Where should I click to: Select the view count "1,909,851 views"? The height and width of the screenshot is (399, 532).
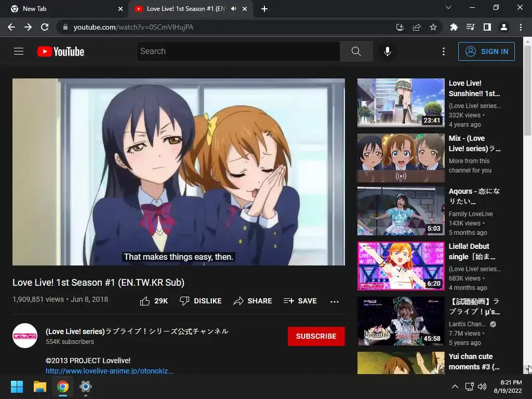[x=38, y=299]
